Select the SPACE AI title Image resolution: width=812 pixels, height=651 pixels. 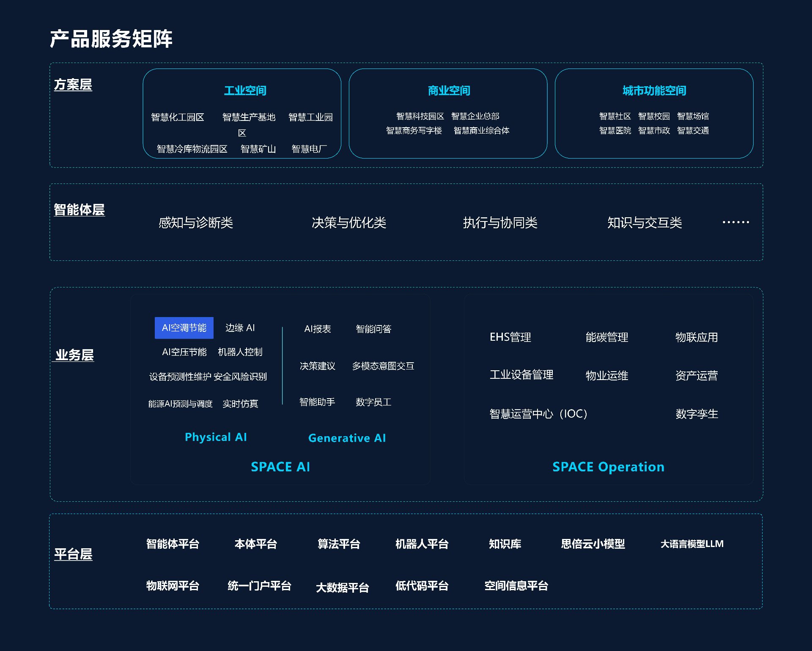click(280, 467)
